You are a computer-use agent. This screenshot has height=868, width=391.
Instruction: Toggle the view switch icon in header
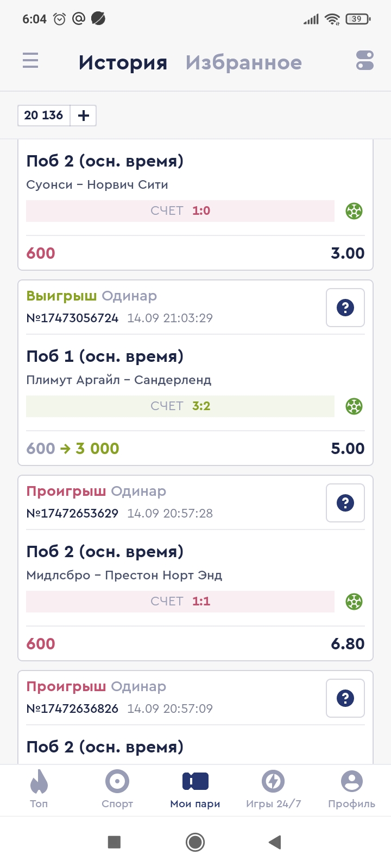tap(364, 60)
